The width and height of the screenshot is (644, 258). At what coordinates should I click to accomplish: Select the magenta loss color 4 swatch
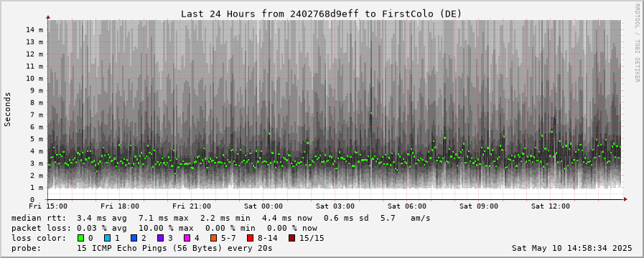187,238
